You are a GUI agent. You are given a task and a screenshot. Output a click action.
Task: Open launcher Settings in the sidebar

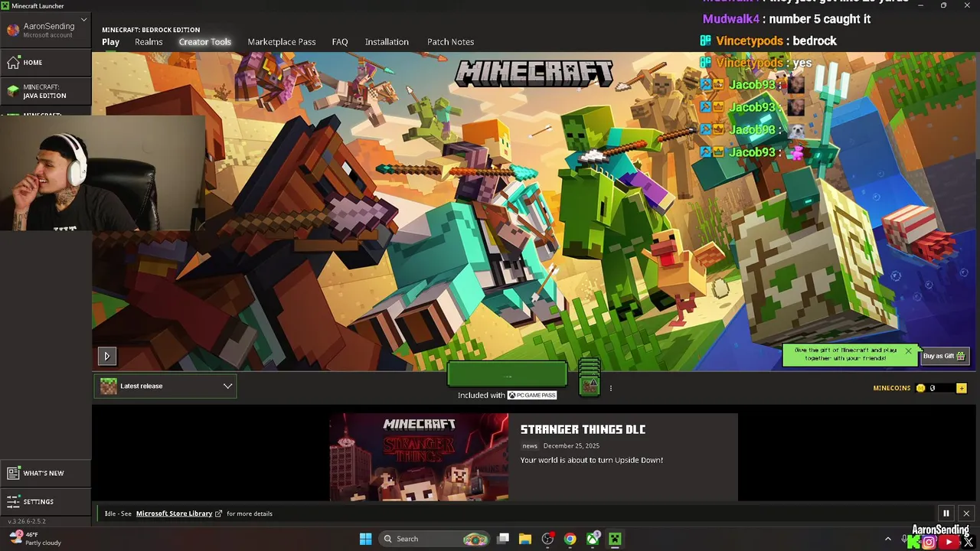pos(46,501)
